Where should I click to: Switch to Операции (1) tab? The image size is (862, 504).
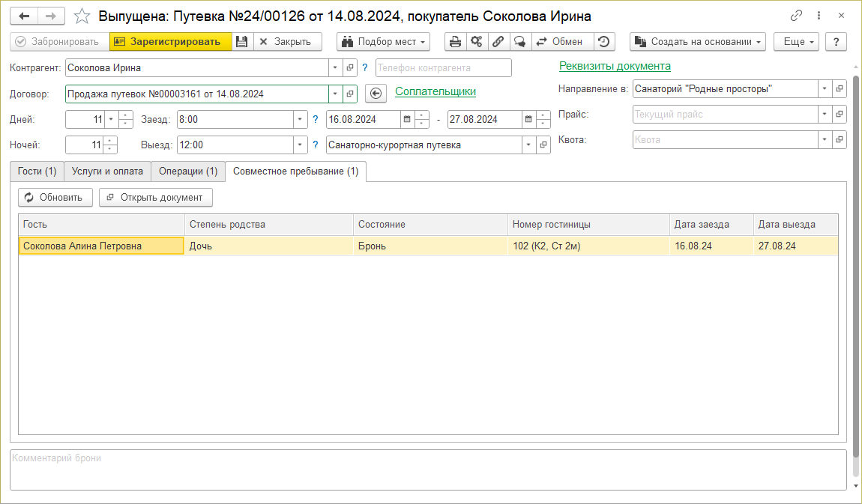pos(188,171)
